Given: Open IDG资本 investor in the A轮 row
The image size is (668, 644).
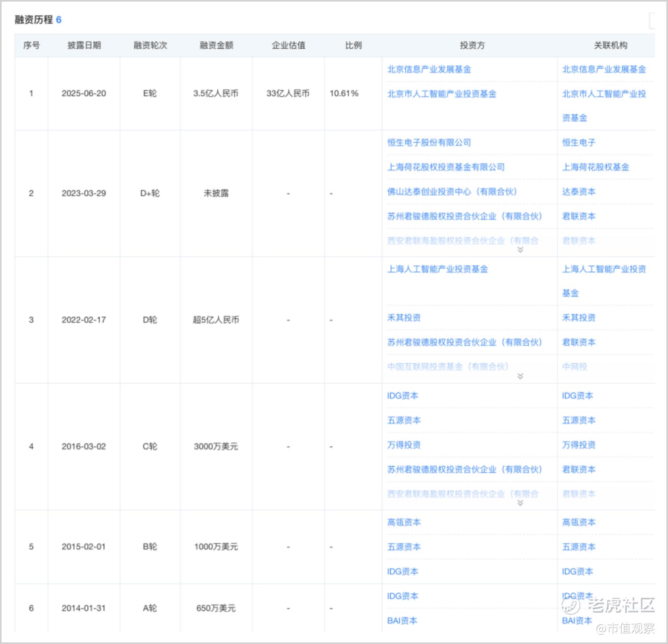Looking at the screenshot, I should 403,596.
